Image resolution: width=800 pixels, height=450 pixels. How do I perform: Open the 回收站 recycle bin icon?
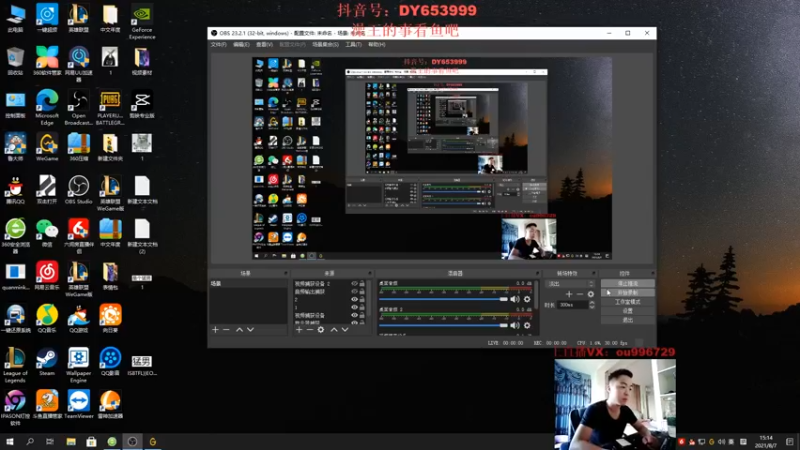(x=15, y=61)
